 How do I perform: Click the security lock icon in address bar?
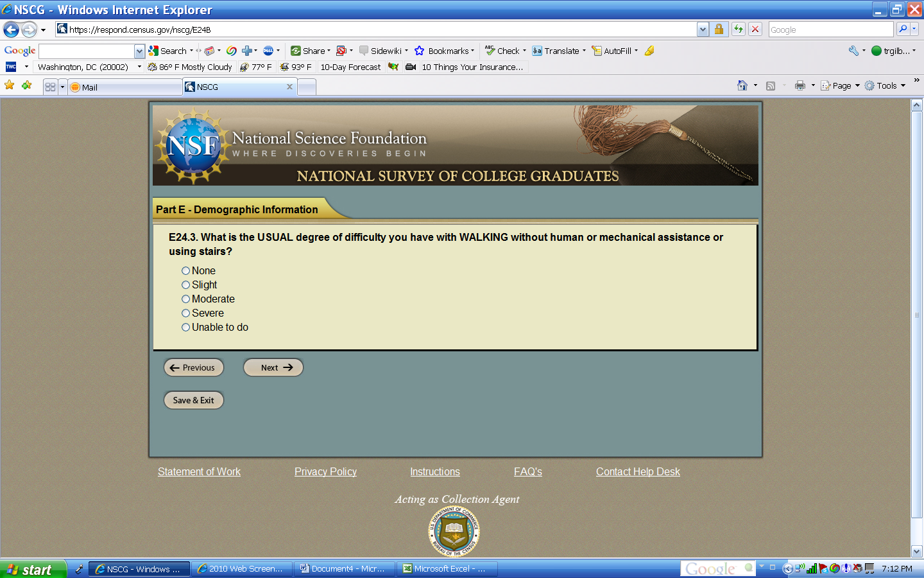pos(719,29)
